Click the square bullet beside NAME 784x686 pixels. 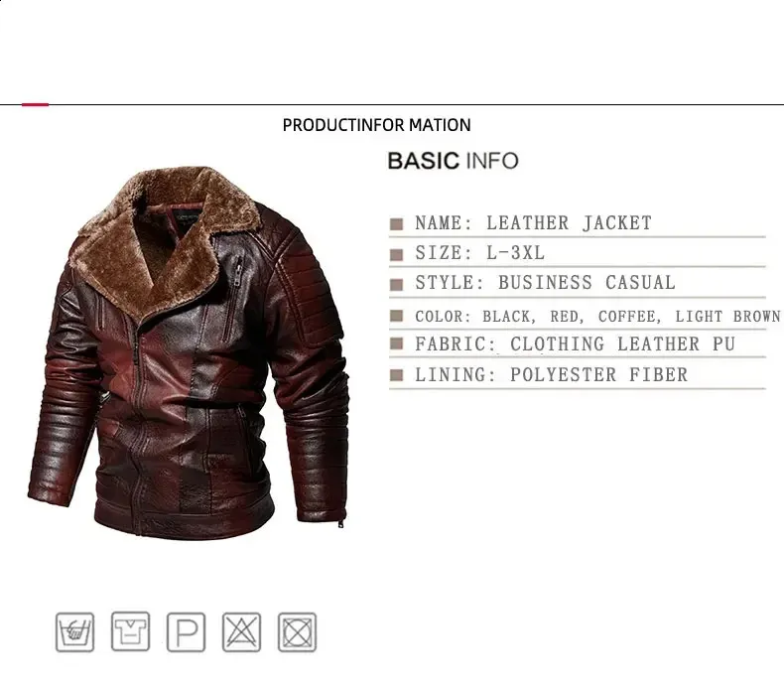397,224
